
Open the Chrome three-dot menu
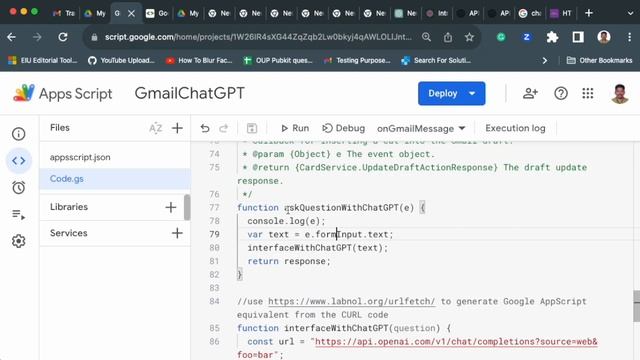click(x=629, y=37)
